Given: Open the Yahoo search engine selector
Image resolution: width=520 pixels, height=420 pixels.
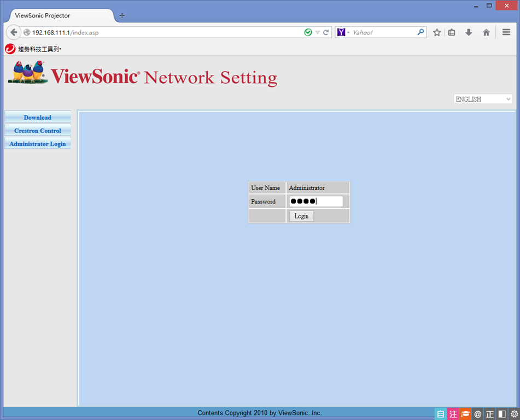Looking at the screenshot, I should [343, 32].
